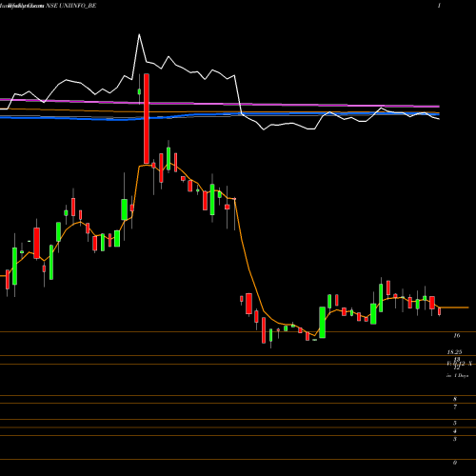Select the price label 16
The width and height of the screenshot is (476, 476).
[457, 335]
